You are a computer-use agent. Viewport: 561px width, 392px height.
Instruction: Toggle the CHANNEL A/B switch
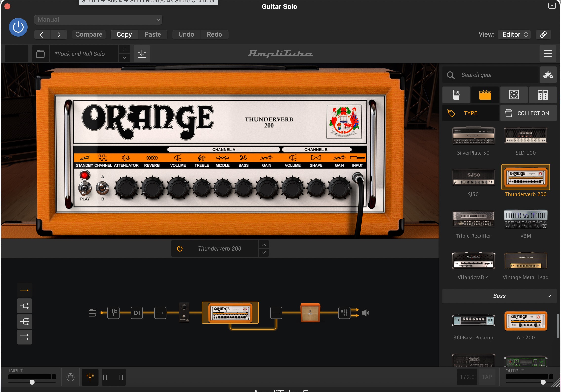[x=102, y=188]
